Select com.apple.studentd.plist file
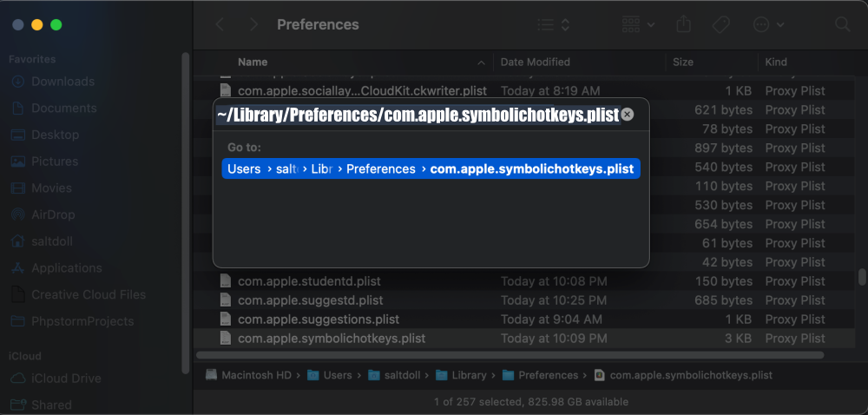Image resolution: width=868 pixels, height=415 pixels. point(310,281)
